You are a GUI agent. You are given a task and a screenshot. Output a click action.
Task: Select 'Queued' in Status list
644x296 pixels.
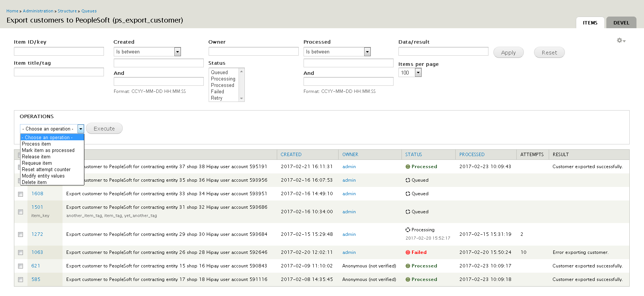click(x=224, y=73)
